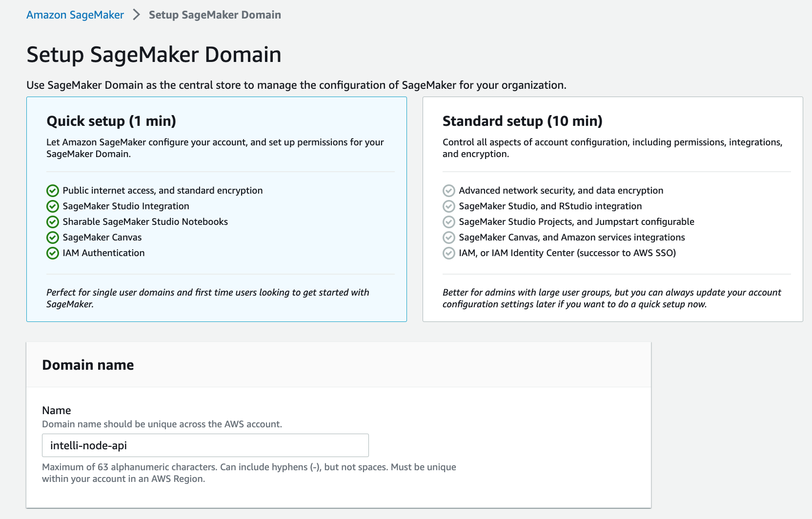Click 'Control all aspects of account configuration' description

pos(612,148)
